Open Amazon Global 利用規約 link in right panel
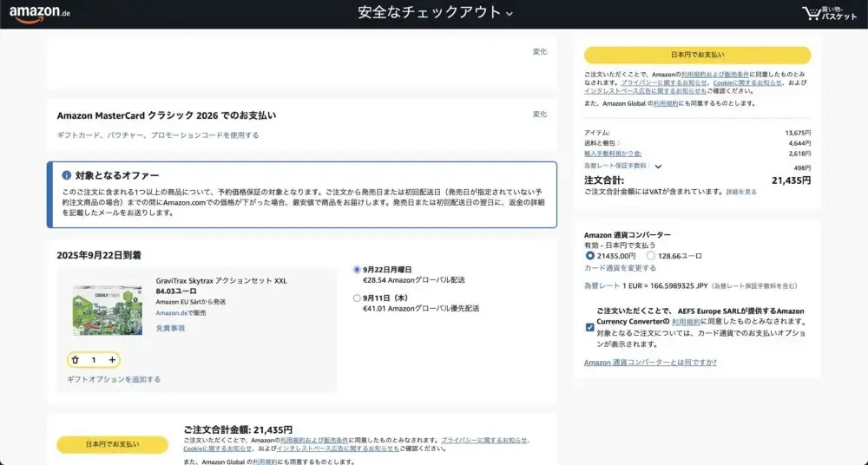The height and width of the screenshot is (465, 868). tap(666, 103)
